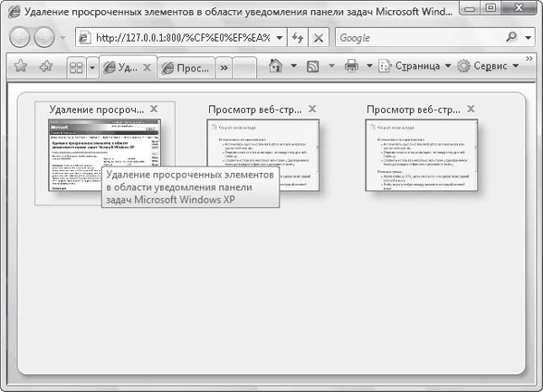Open the feeds dropdown arrow

[x=331, y=65]
